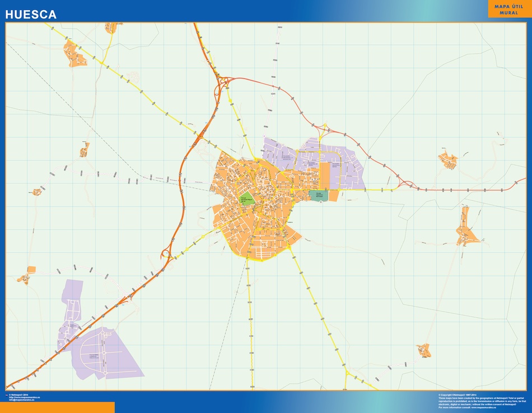The image size is (532, 413).
Task: Select the green Parque Municipal Miguel Servet area
Action: [x=247, y=198]
